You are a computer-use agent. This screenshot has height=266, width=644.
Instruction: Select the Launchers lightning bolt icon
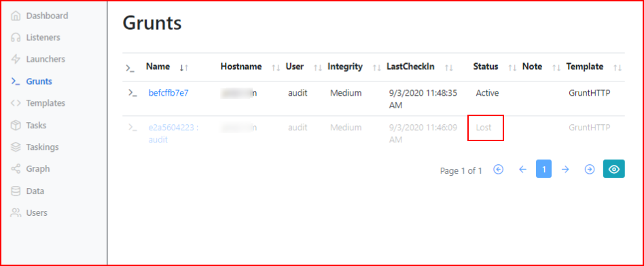point(16,59)
